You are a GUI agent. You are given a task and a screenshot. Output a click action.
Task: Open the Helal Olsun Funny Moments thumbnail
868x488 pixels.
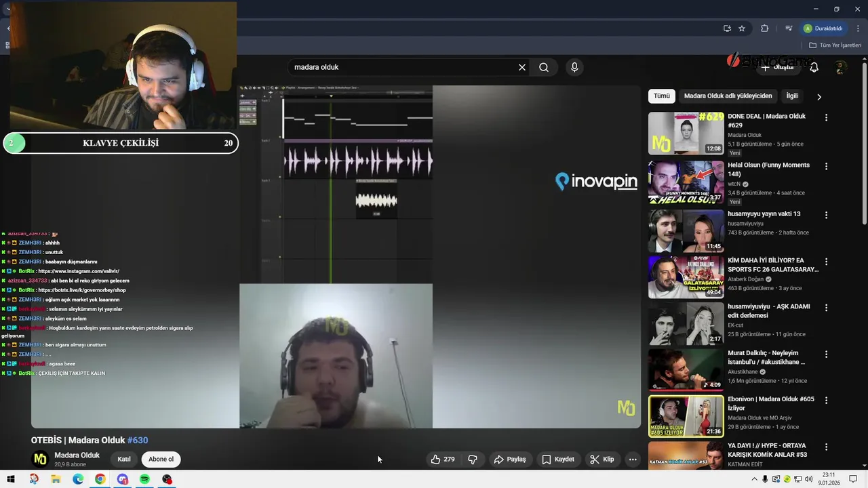(686, 182)
